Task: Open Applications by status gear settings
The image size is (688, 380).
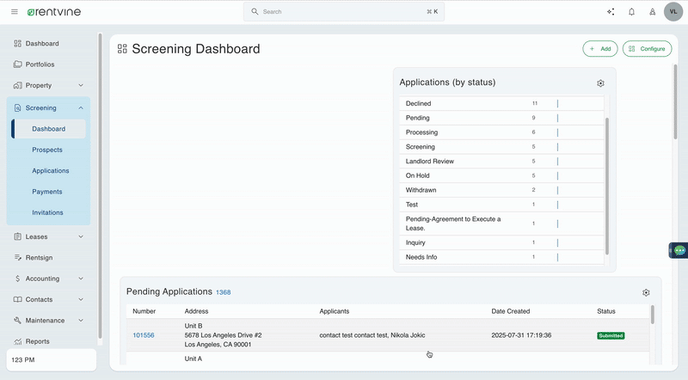Action: point(600,83)
